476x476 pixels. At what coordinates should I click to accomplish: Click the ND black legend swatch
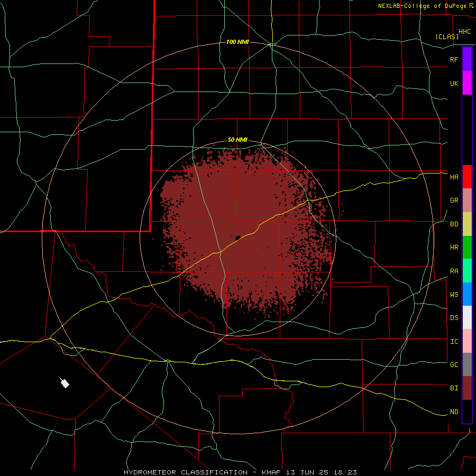[467, 411]
